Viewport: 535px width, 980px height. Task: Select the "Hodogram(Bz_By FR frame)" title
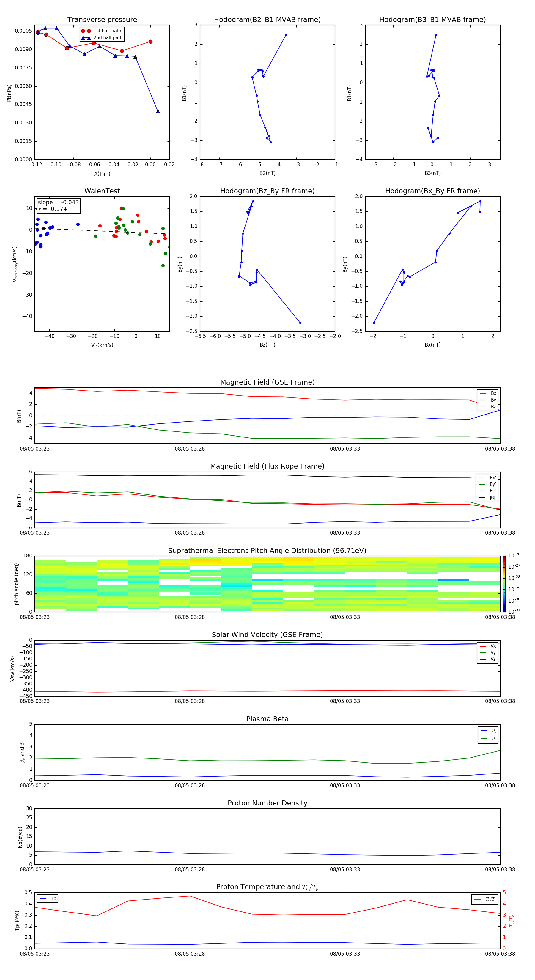(267, 191)
